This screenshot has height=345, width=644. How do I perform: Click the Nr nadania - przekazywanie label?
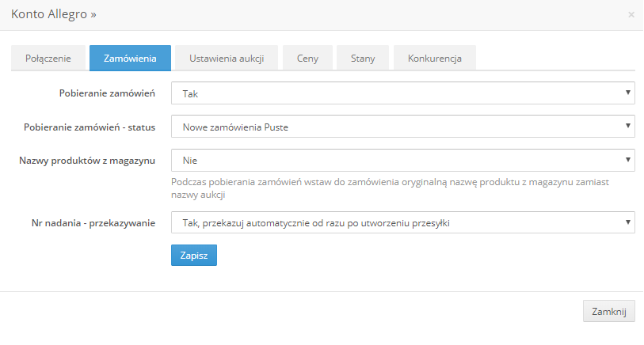click(93, 223)
